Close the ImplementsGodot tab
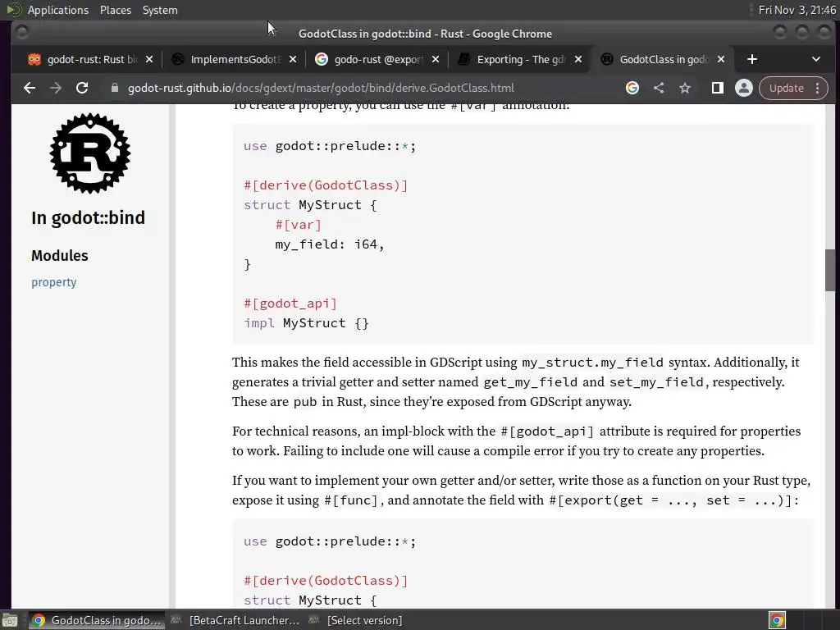The height and width of the screenshot is (630, 840). pyautogui.click(x=293, y=59)
